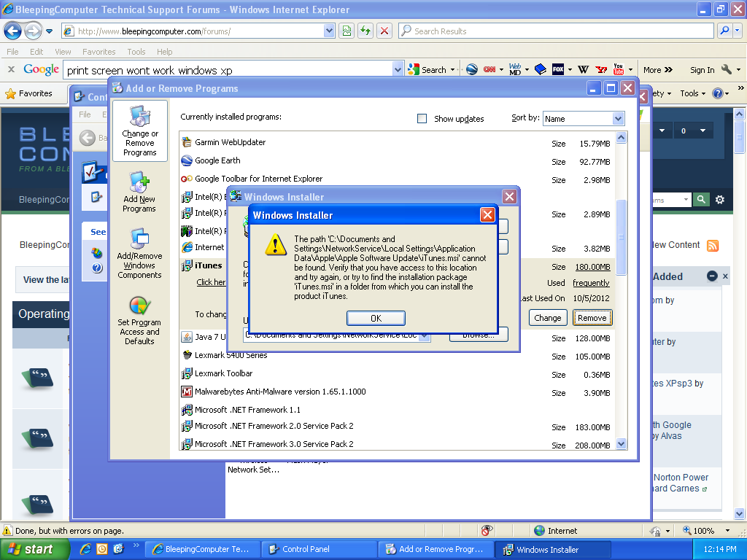Go back in Internet Explorer
This screenshot has height=560, width=747.
tap(13, 31)
